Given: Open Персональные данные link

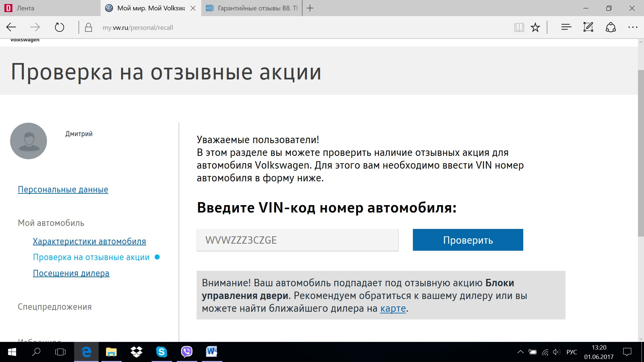Looking at the screenshot, I should coord(63,189).
